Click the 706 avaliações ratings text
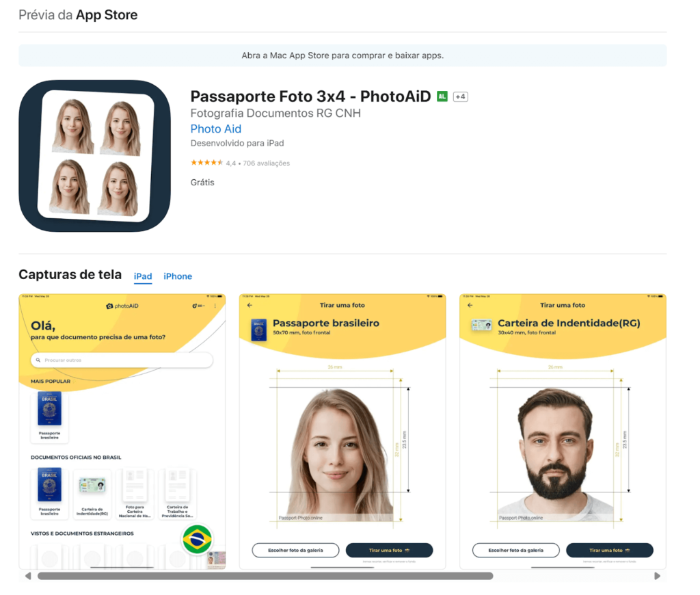Viewport: 700px width, 595px height. coord(266,163)
